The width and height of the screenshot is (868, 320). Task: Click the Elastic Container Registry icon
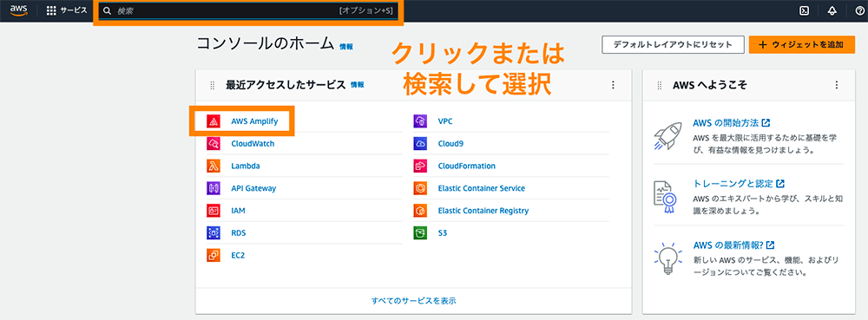click(420, 211)
